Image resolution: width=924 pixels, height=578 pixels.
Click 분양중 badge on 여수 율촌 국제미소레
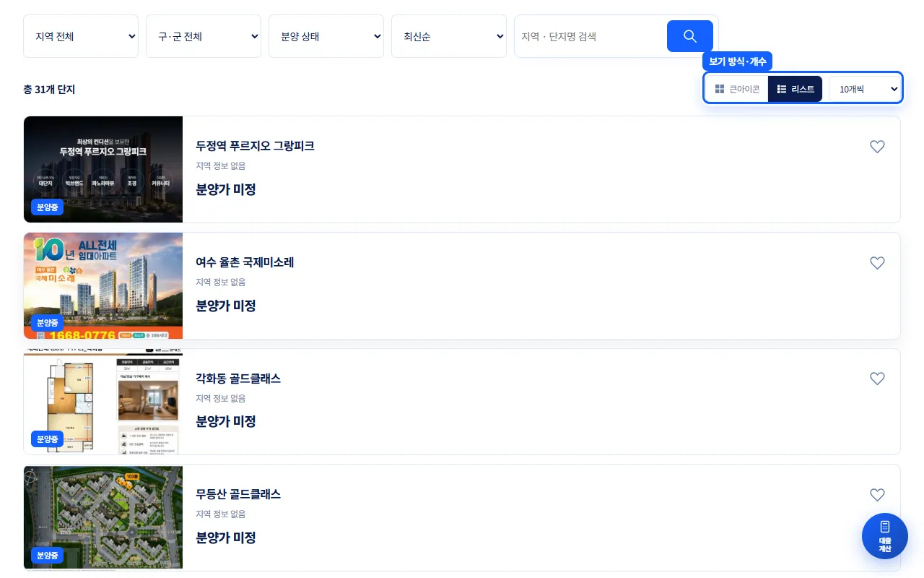coord(47,323)
